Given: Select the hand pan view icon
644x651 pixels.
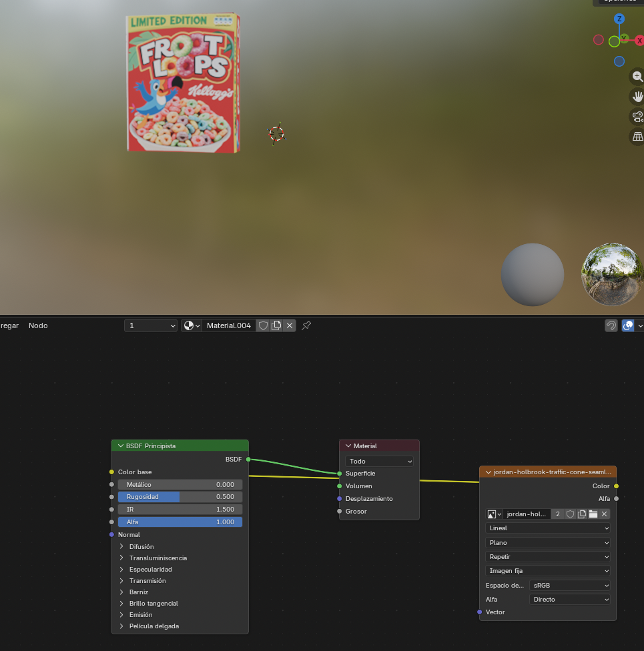Looking at the screenshot, I should coord(637,97).
